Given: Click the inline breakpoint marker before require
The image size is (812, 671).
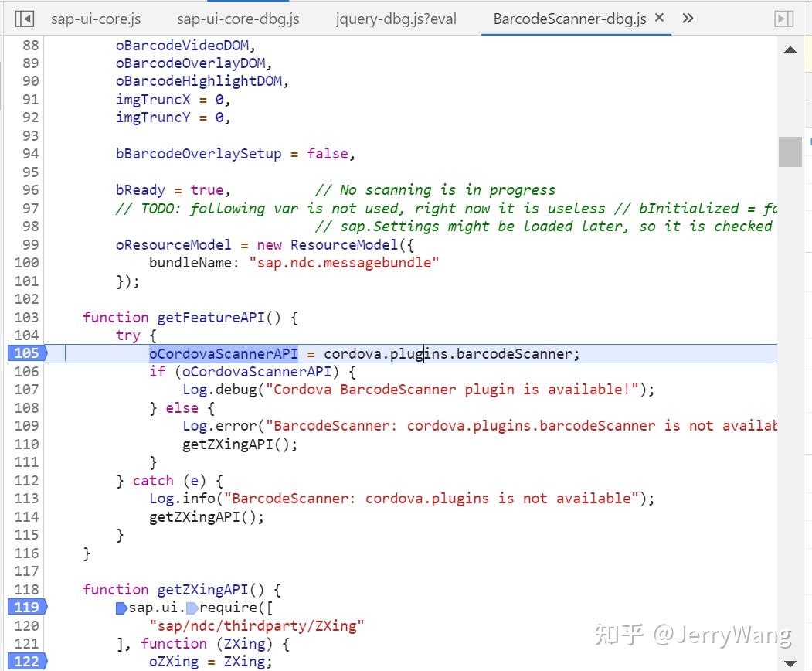Looking at the screenshot, I should click(x=192, y=608).
